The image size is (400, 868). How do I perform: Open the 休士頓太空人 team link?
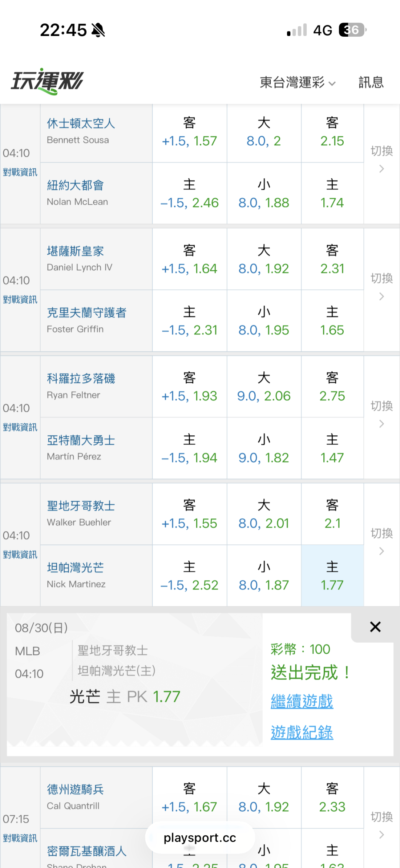pyautogui.click(x=81, y=123)
